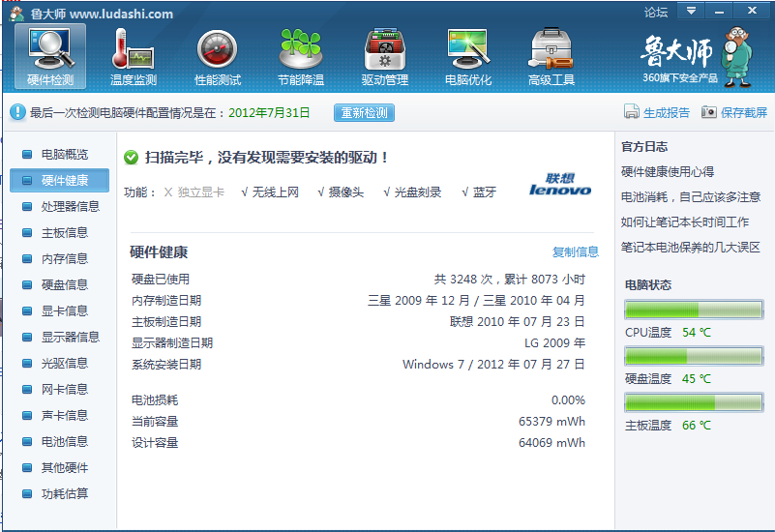Click the date 2012年7月31日

tap(269, 112)
